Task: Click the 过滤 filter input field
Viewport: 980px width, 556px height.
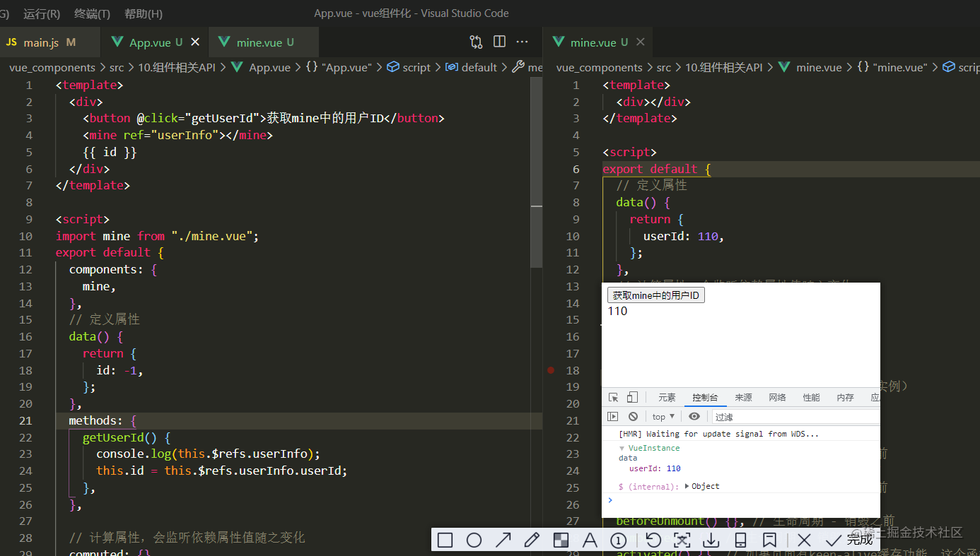Action: pos(795,417)
